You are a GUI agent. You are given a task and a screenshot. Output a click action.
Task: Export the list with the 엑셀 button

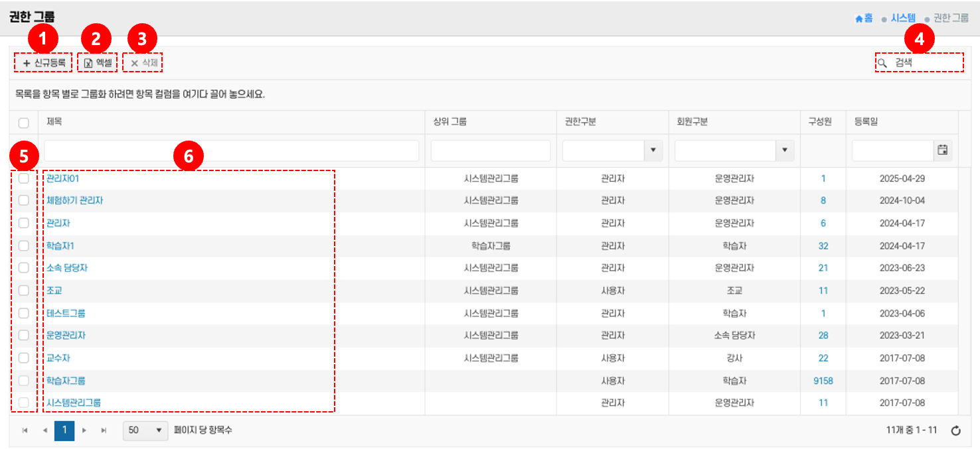coord(98,63)
